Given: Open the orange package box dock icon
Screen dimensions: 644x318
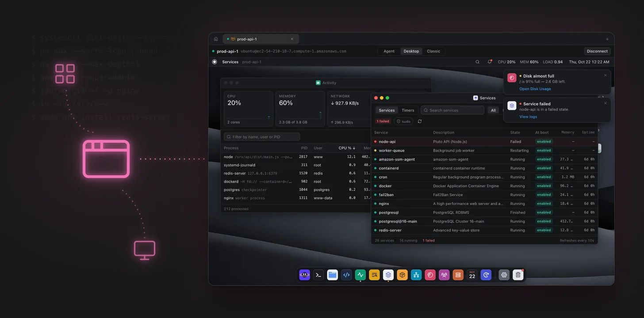Looking at the screenshot, I should [402, 275].
